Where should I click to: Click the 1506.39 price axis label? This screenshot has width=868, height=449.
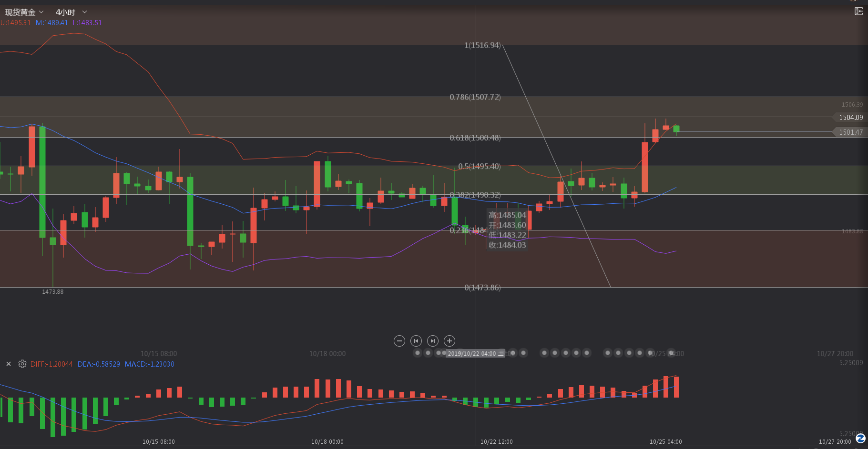[x=852, y=105]
